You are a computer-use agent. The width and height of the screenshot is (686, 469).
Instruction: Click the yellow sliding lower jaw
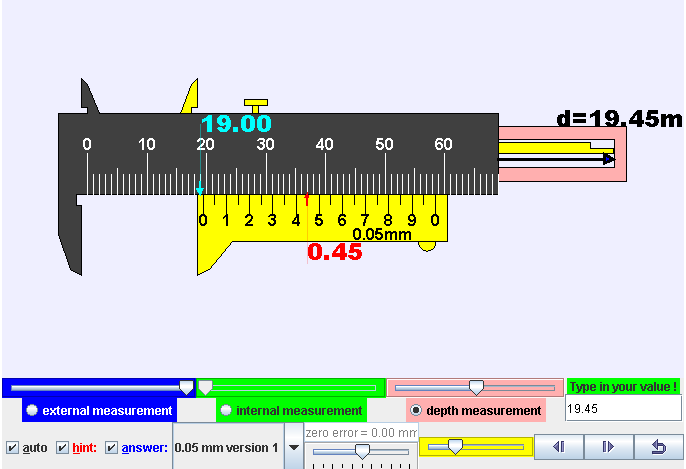click(x=211, y=257)
